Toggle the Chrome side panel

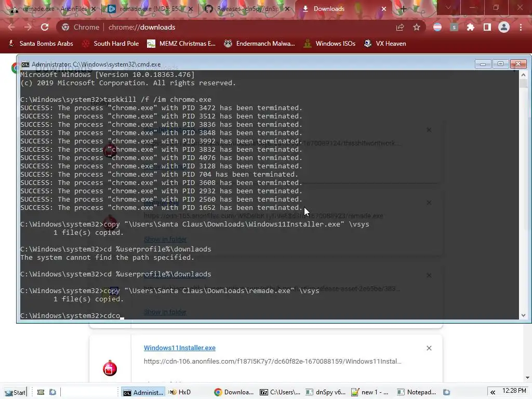click(x=487, y=27)
